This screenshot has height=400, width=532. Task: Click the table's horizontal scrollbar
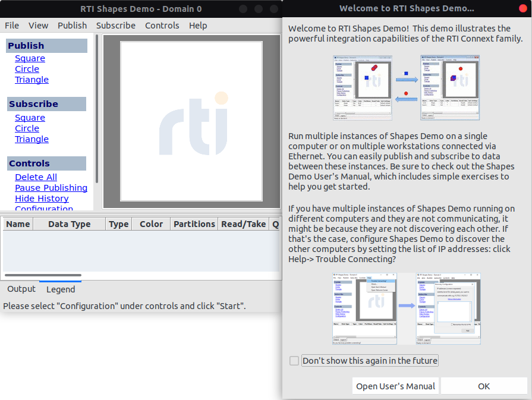43,275
